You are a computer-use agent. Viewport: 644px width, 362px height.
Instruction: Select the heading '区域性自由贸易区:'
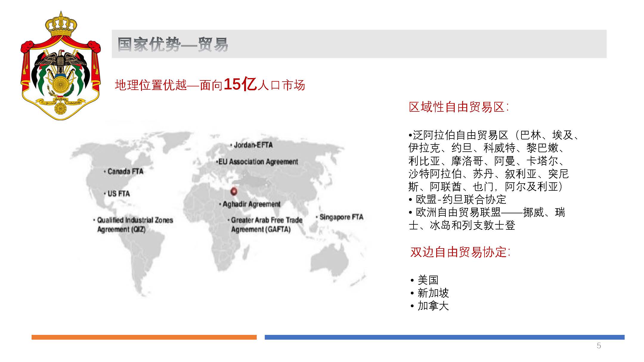(x=459, y=107)
